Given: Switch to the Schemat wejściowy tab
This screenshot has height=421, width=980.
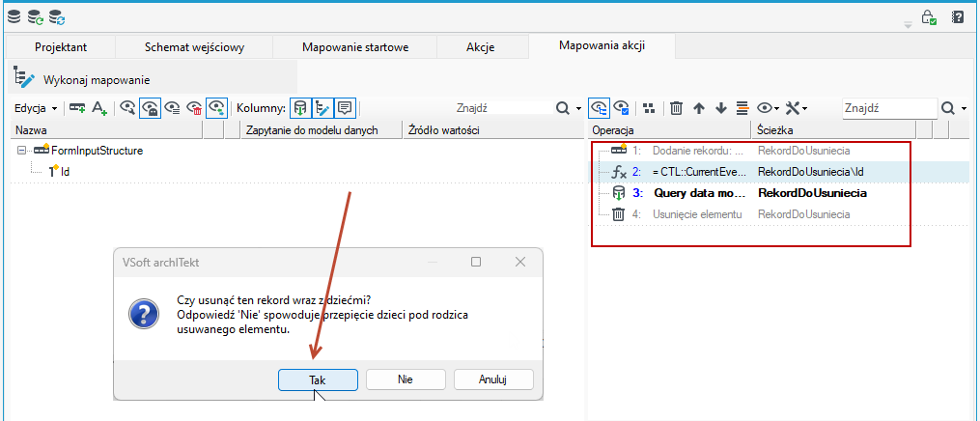Looking at the screenshot, I should [x=194, y=47].
